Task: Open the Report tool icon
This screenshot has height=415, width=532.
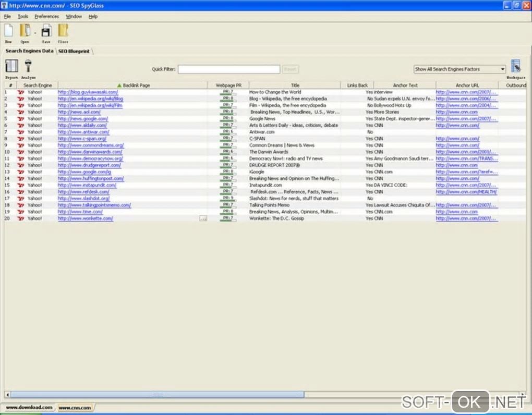Action: point(11,66)
